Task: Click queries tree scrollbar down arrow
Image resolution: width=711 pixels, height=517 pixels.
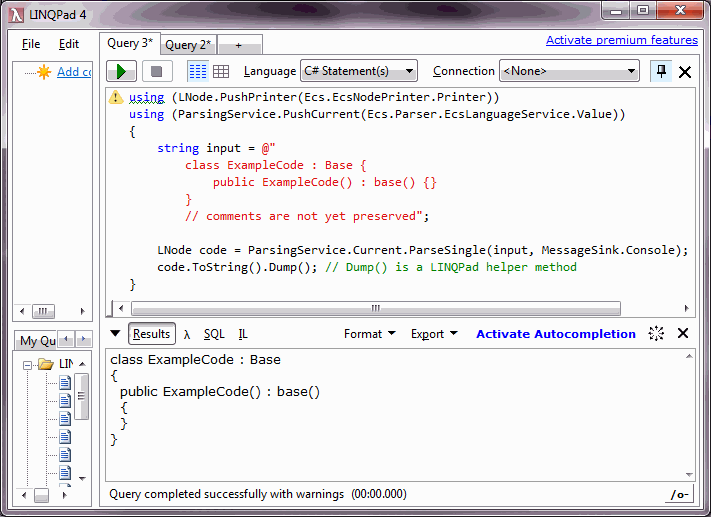Action: pyautogui.click(x=82, y=478)
